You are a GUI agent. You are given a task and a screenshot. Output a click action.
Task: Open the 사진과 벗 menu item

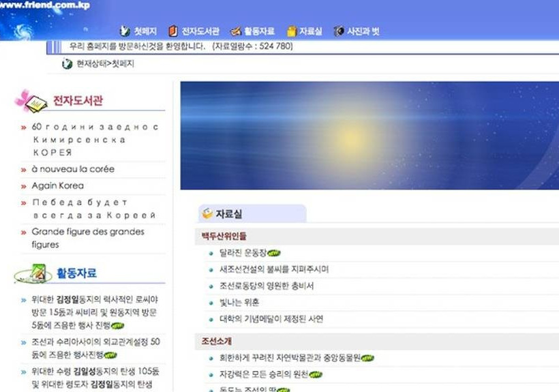click(363, 31)
